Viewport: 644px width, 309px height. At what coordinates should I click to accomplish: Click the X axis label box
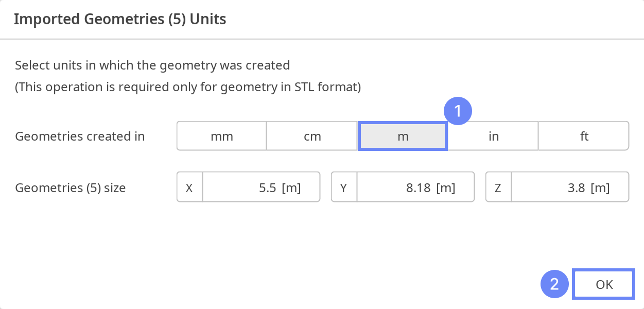(x=189, y=187)
